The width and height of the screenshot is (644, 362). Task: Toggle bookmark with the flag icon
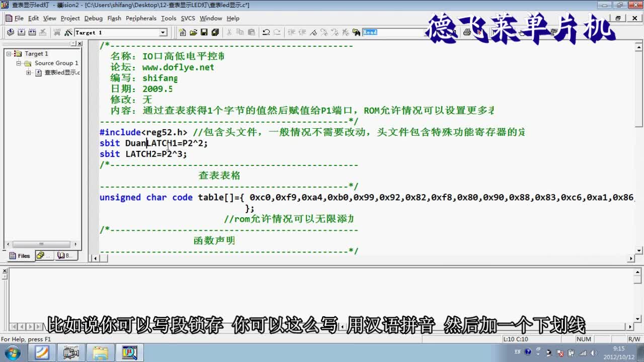(313, 32)
